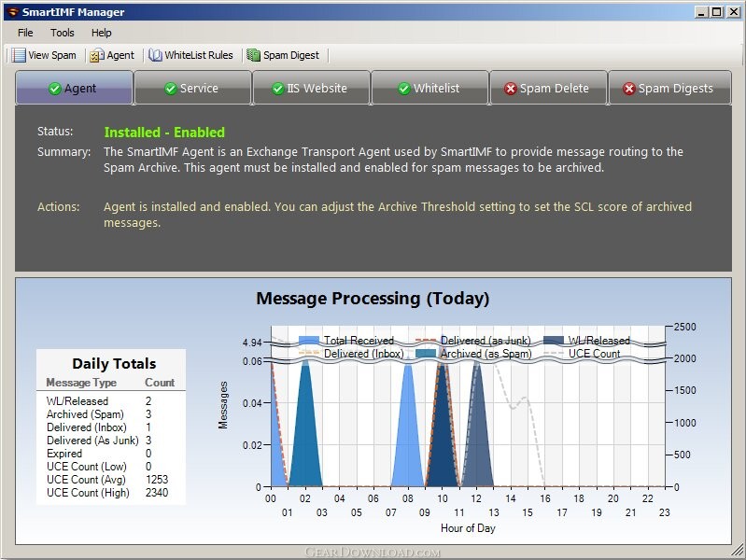Click the dark blue bar at hour 12
The width and height of the screenshot is (746, 560).
(x=477, y=428)
